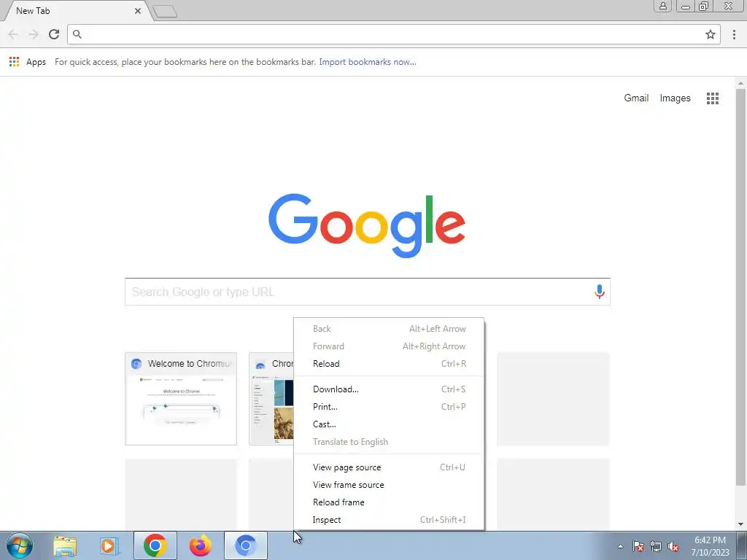Open the Apps shortcut in bookmarks bar
The image size is (747, 560).
point(28,62)
